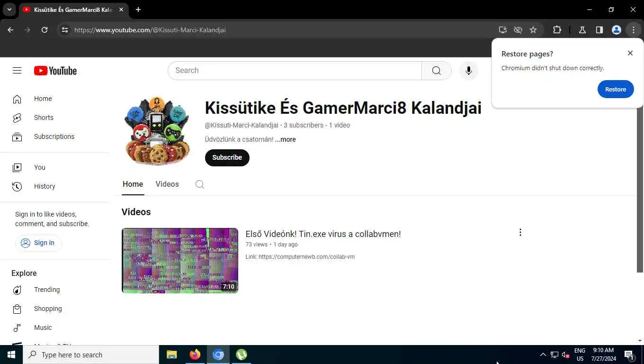This screenshot has width=644, height=364.
Task: Open File Explorer from the taskbar
Action: (x=172, y=355)
